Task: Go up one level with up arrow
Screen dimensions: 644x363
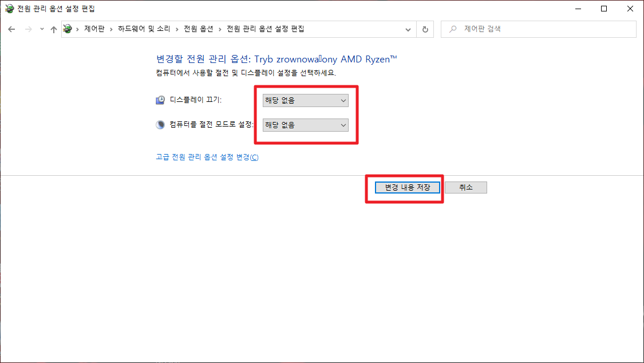Action: [x=54, y=29]
